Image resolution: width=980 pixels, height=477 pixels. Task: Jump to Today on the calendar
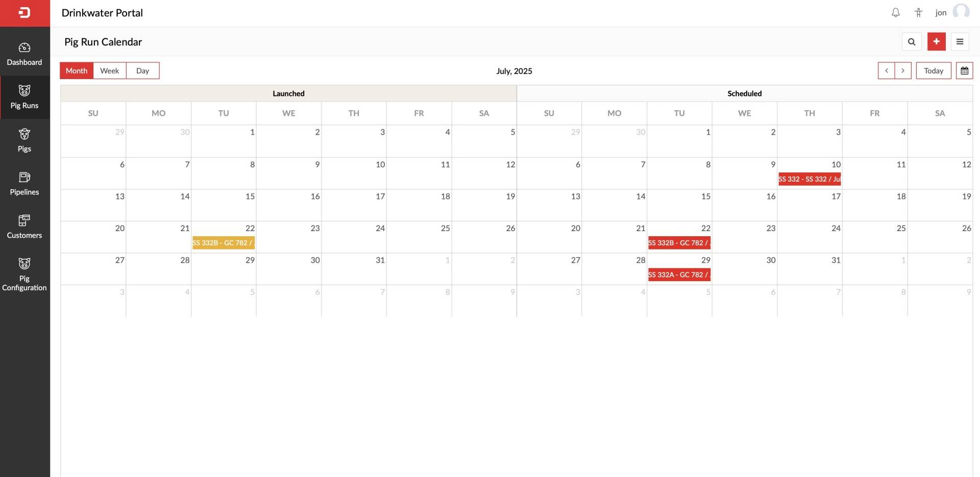click(933, 71)
